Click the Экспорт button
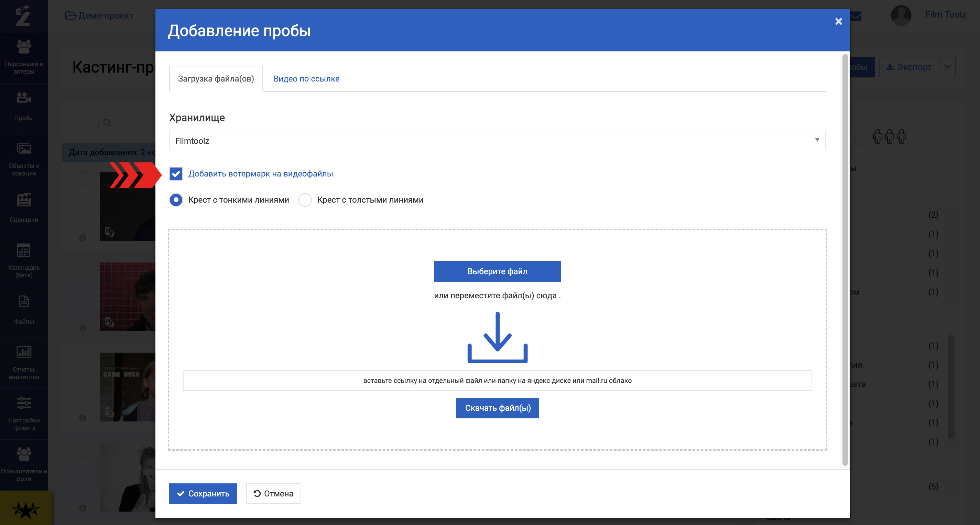The height and width of the screenshot is (525, 980). coord(908,67)
